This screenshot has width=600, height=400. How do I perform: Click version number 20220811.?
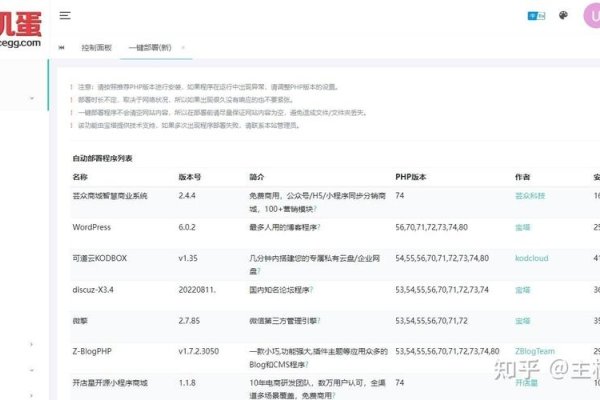pyautogui.click(x=197, y=290)
